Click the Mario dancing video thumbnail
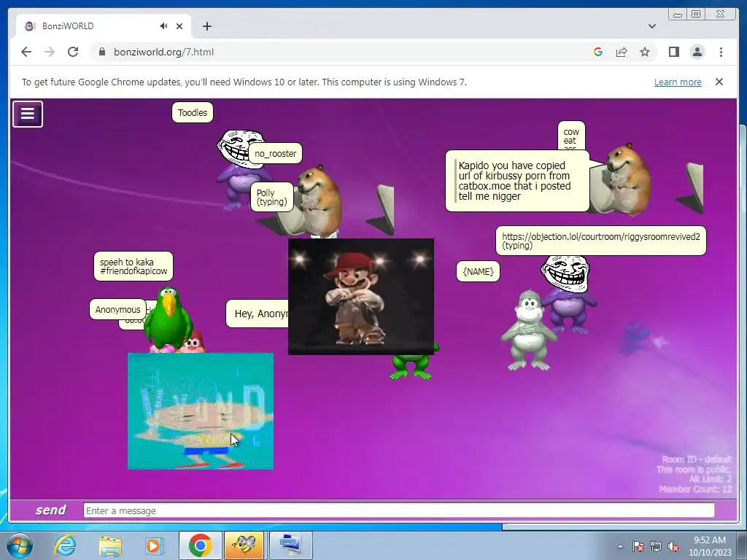Screen dimensions: 747x560 [x=361, y=297]
